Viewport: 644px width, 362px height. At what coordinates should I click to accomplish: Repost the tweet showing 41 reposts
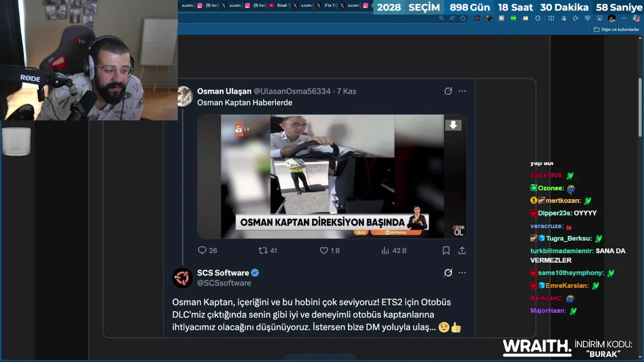268,250
